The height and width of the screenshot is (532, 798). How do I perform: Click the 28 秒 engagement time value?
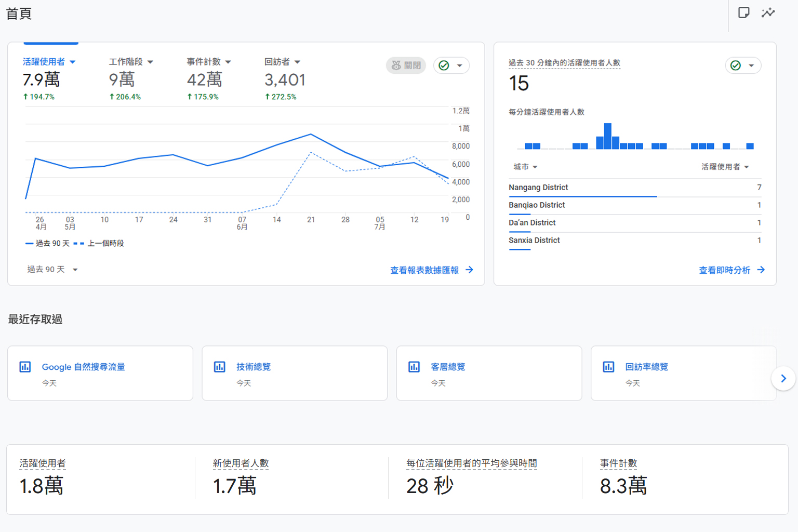(430, 486)
